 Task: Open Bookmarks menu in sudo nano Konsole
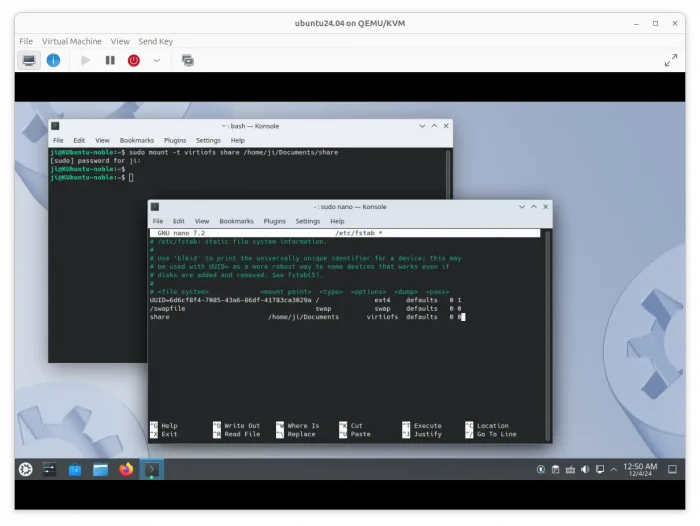pyautogui.click(x=236, y=221)
